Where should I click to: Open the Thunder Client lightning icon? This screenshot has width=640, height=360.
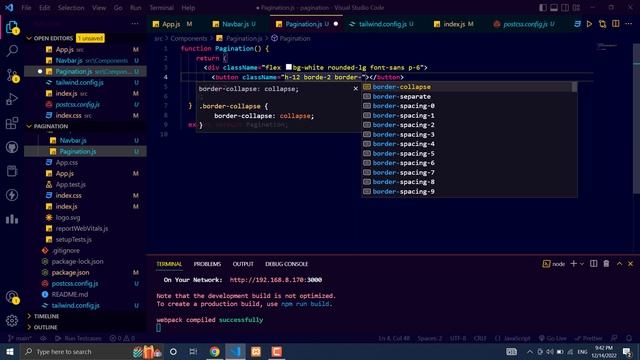[12, 195]
